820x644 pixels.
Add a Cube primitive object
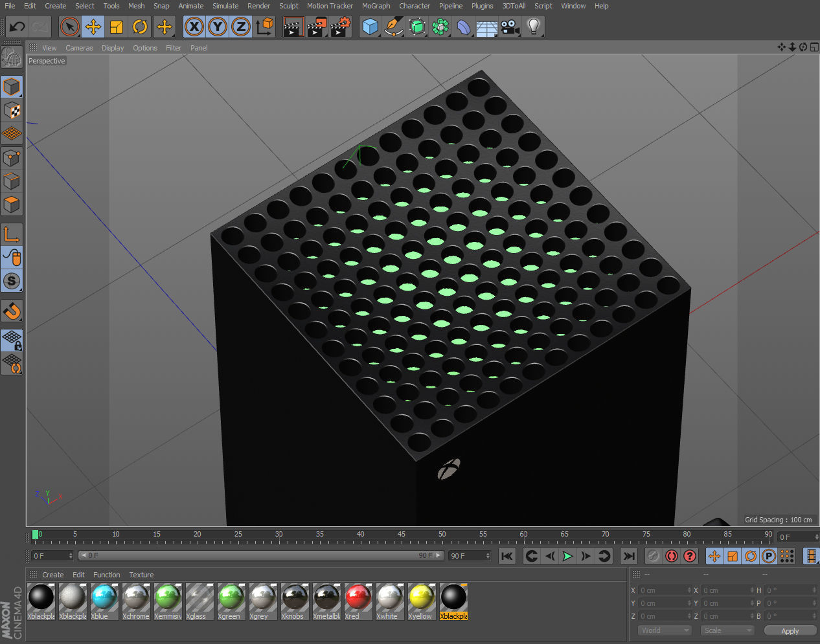pyautogui.click(x=370, y=27)
